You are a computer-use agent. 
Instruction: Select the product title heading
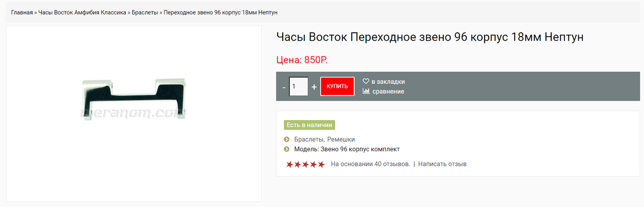click(x=430, y=37)
